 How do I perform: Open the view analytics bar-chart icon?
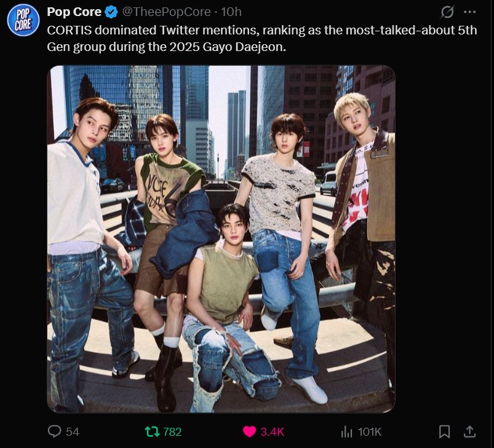[346, 431]
